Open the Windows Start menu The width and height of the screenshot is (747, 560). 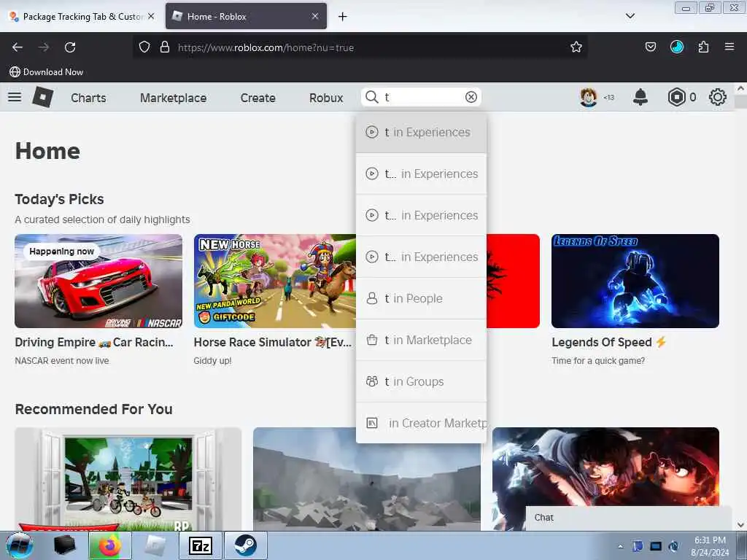(x=20, y=545)
